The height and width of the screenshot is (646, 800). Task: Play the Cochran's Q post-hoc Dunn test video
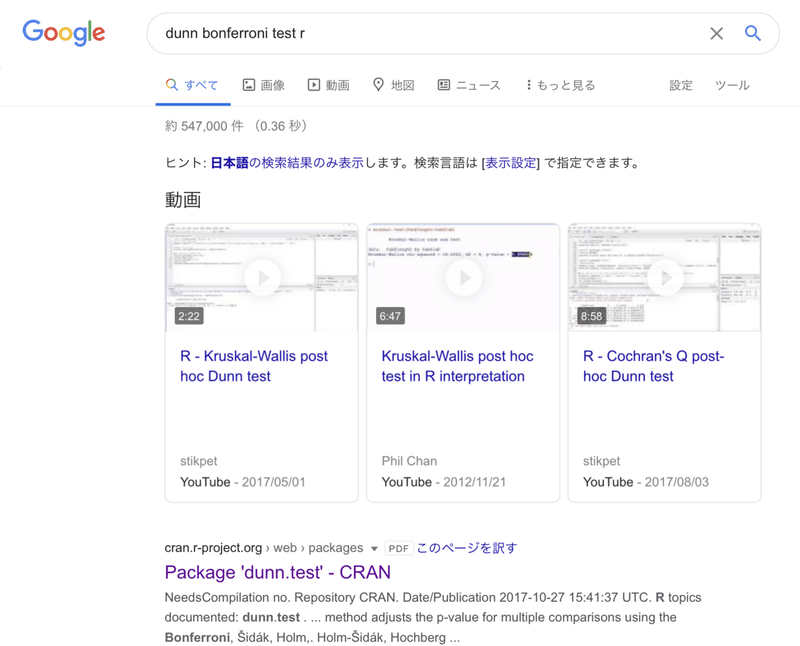coord(664,277)
